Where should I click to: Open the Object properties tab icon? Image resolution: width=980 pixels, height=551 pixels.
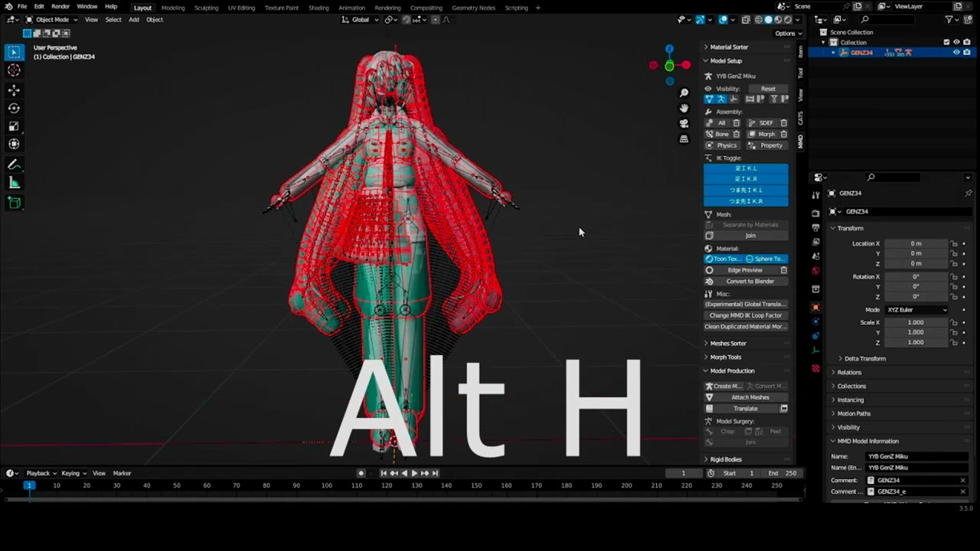[815, 307]
